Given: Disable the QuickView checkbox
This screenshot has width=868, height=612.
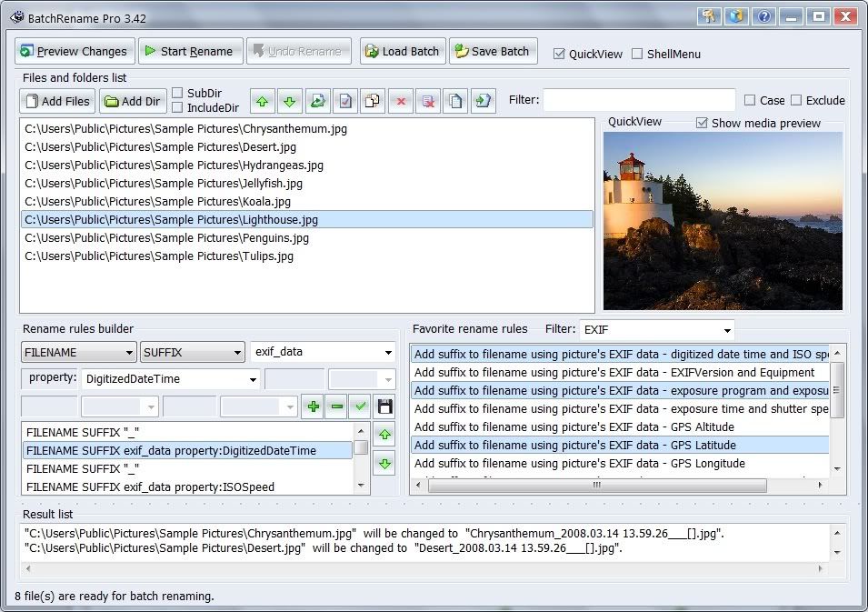Looking at the screenshot, I should coord(560,54).
